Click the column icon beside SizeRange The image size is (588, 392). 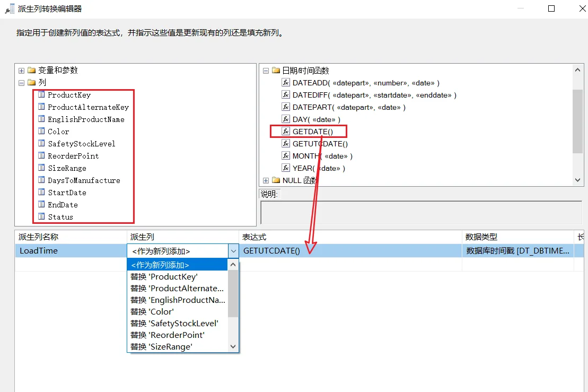coord(42,168)
